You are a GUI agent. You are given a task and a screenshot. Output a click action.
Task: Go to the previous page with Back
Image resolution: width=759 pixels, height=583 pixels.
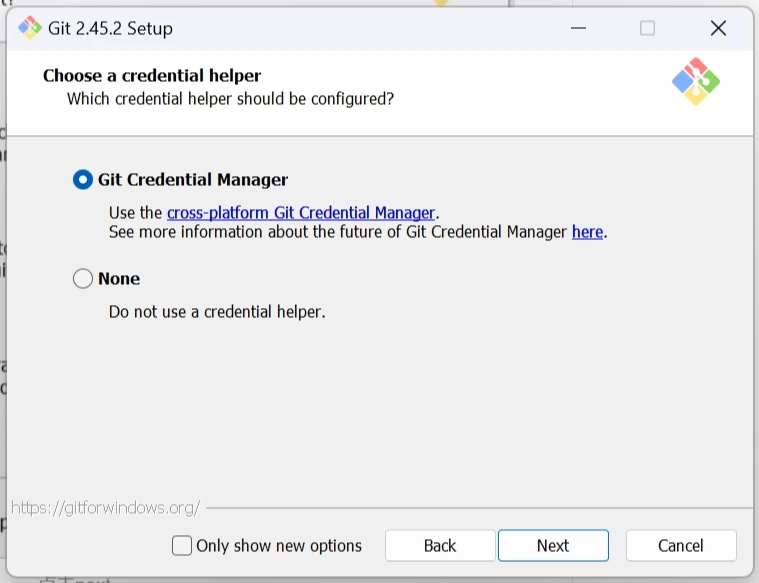pos(440,546)
